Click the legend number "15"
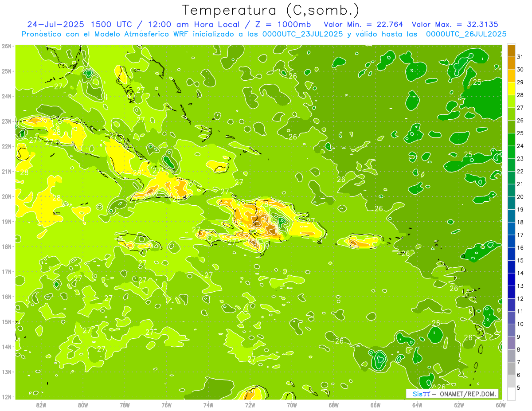The width and height of the screenshot is (532, 411). pyautogui.click(x=520, y=260)
